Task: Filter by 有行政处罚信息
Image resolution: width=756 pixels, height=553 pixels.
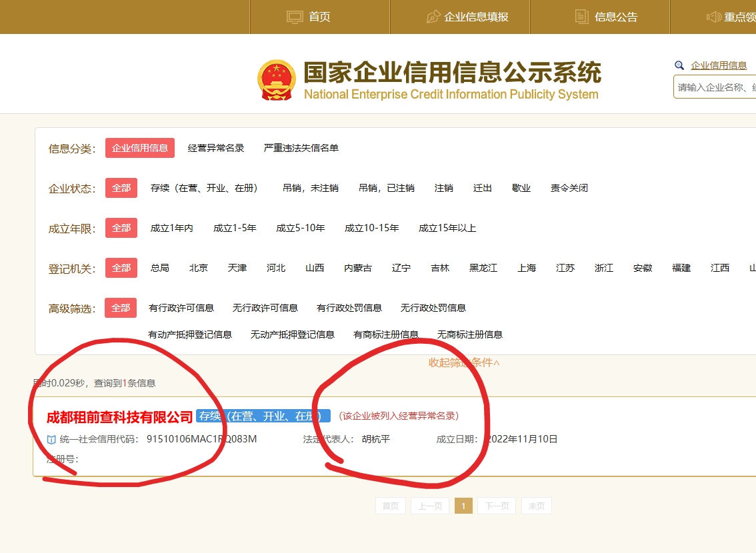Action: [x=349, y=308]
